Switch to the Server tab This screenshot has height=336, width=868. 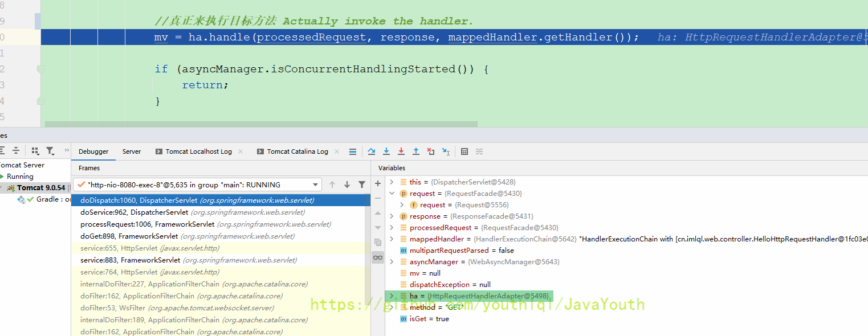pyautogui.click(x=132, y=151)
